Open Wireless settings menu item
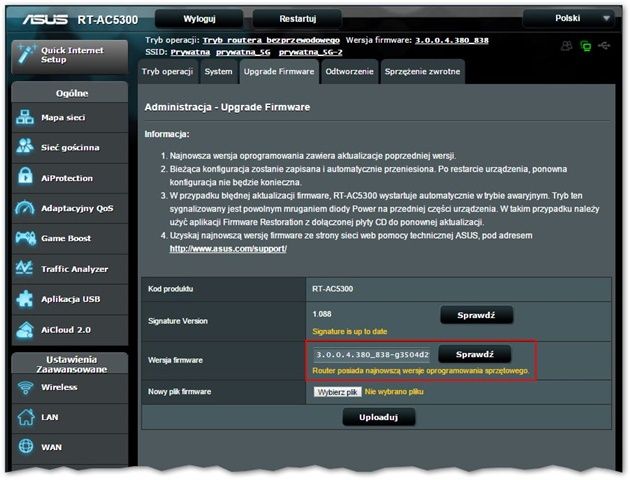The height and width of the screenshot is (480, 630). 70,388
